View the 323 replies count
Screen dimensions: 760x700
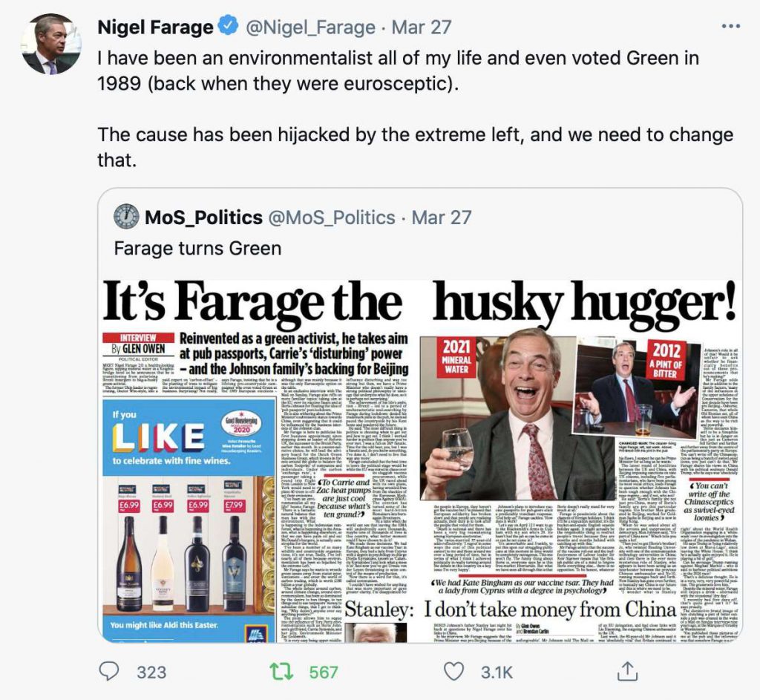(x=151, y=673)
